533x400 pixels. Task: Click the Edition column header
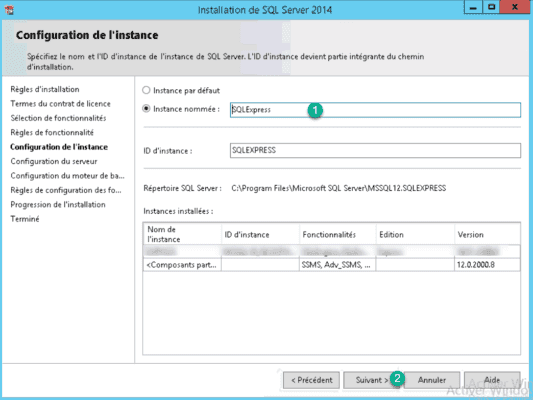[415, 234]
